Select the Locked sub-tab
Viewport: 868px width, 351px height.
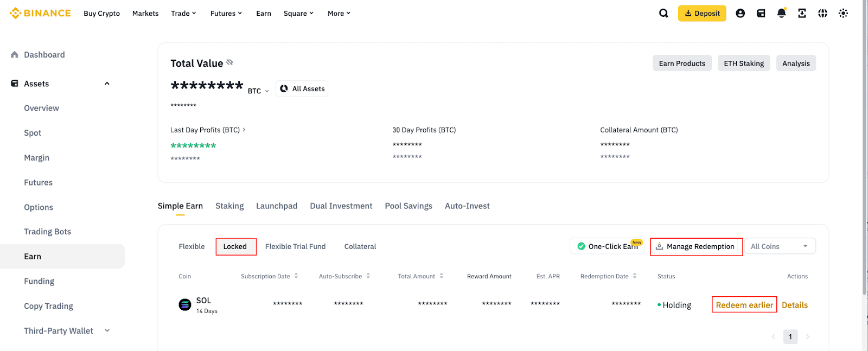click(235, 246)
